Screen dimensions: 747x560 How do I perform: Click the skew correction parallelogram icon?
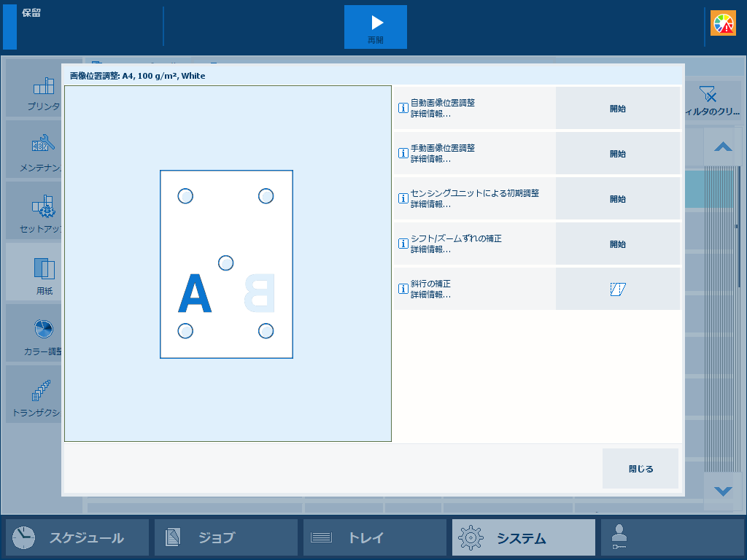pos(618,289)
